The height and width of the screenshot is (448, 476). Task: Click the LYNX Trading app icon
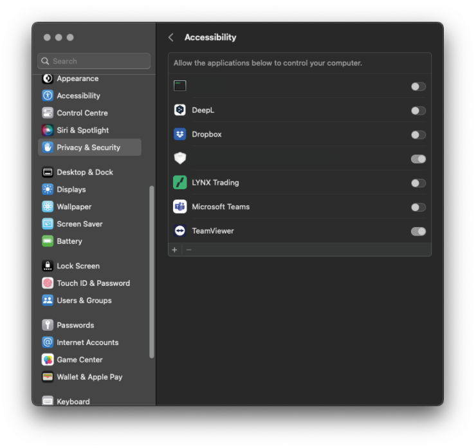click(180, 183)
